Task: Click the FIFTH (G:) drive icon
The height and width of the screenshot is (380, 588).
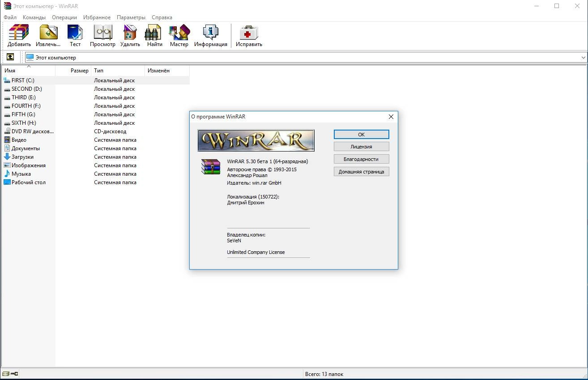Action: click(x=7, y=114)
